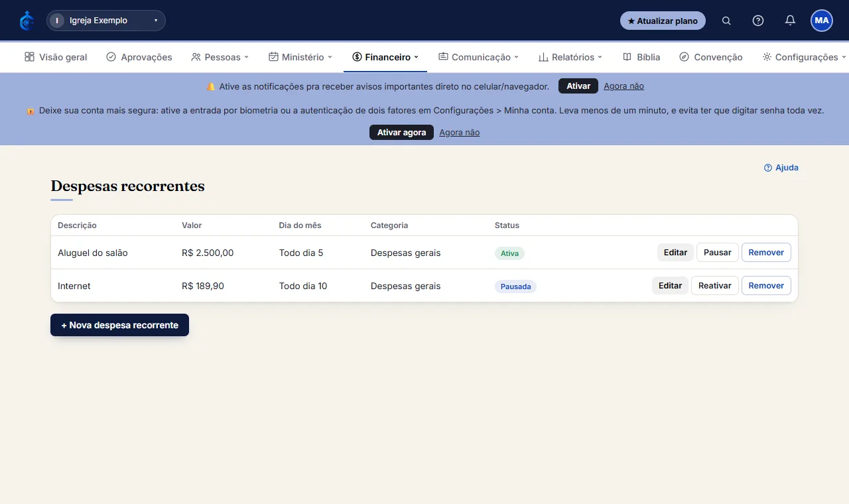
Task: Expand the Pessoas menu dropdown
Action: [220, 57]
